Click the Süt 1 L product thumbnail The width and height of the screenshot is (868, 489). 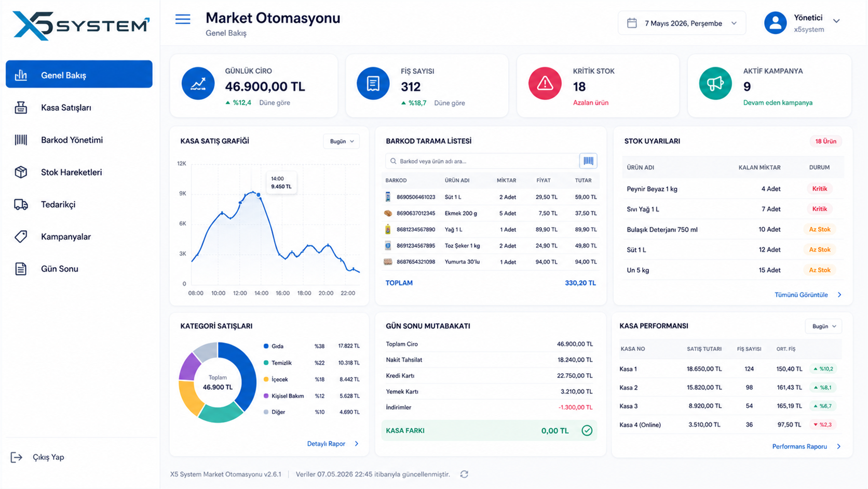388,197
